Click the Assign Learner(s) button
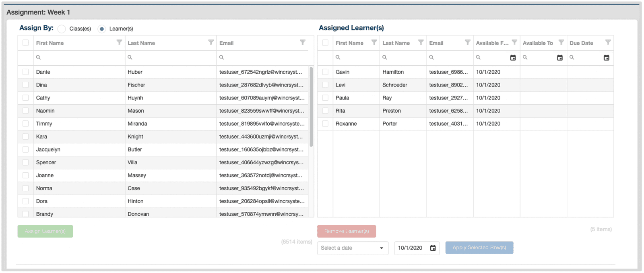Image resolution: width=644 pixels, height=273 pixels. 45,231
